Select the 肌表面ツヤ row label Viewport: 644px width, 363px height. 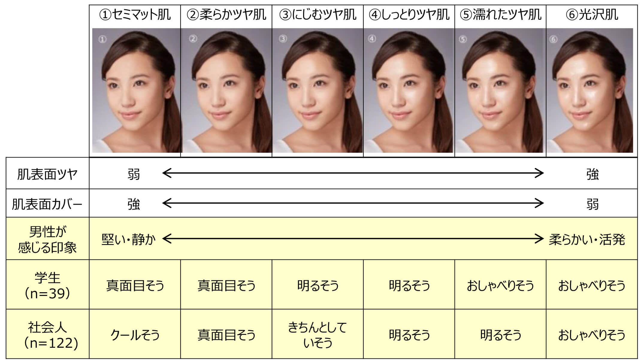[47, 174]
